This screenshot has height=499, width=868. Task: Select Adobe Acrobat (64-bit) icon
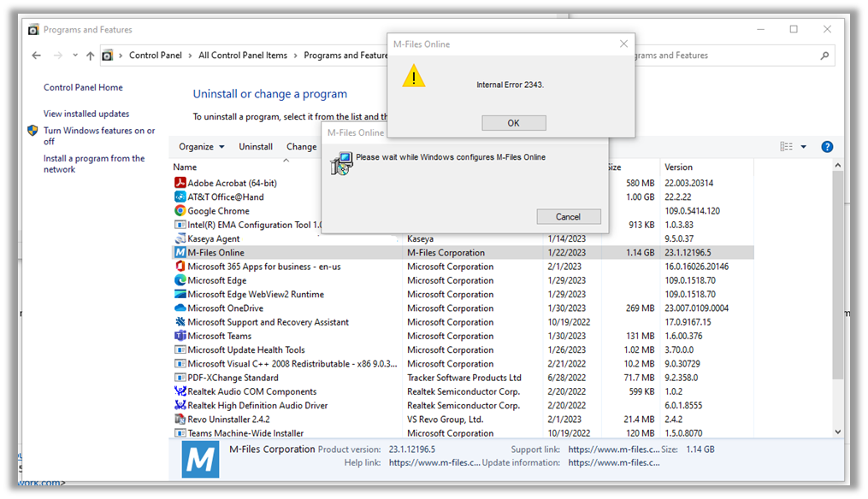[x=180, y=183]
